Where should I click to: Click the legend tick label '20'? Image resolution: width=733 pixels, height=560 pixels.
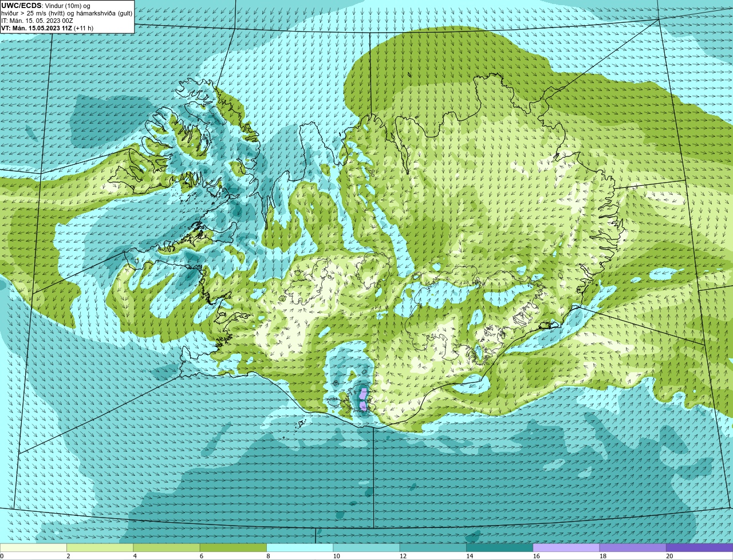pos(669,556)
